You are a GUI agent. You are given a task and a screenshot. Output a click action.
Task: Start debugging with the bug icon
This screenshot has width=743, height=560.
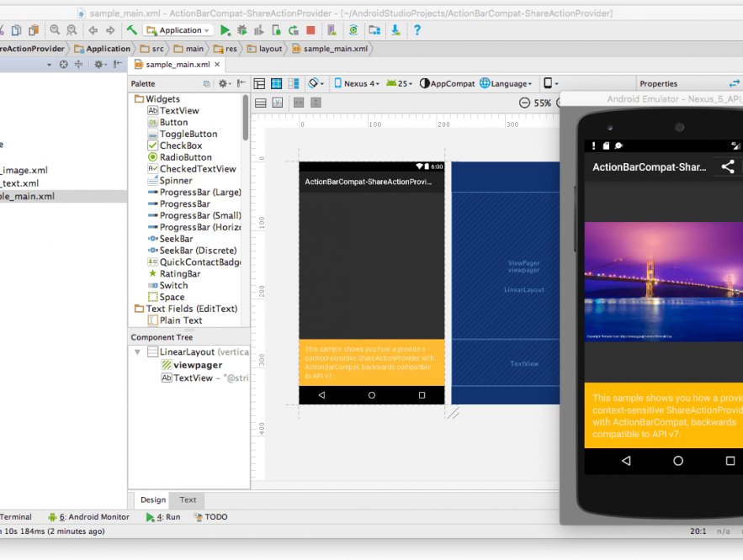click(x=242, y=30)
